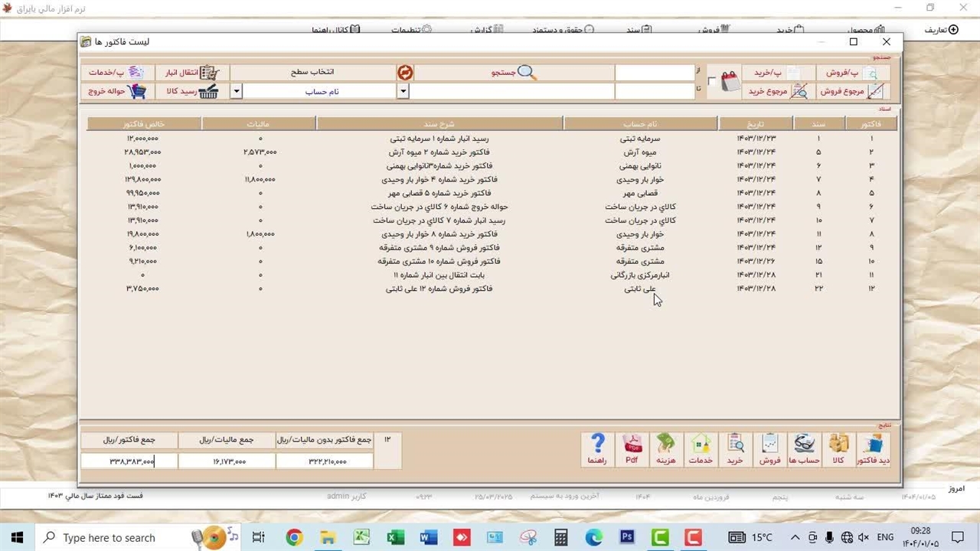Open the گزارش menu
The image size is (980, 551).
coord(487,31)
